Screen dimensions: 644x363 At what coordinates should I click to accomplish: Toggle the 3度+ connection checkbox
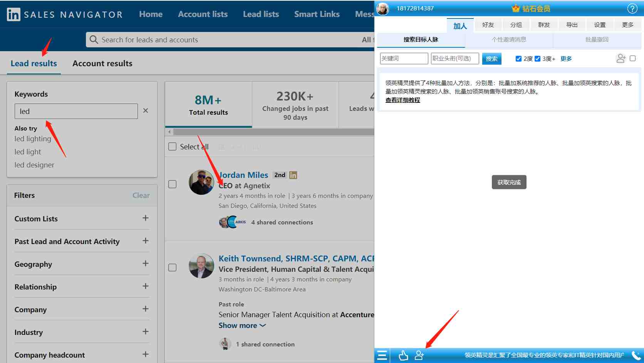[x=537, y=59]
